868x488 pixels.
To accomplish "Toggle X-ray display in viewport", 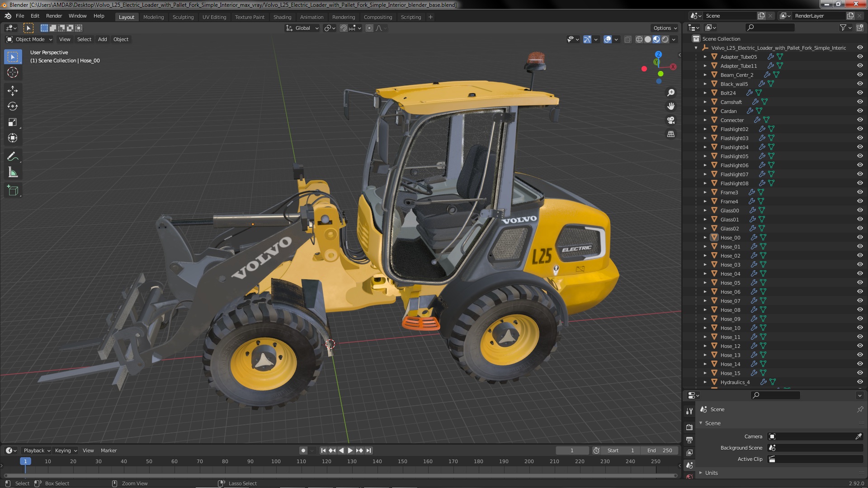I will point(628,40).
